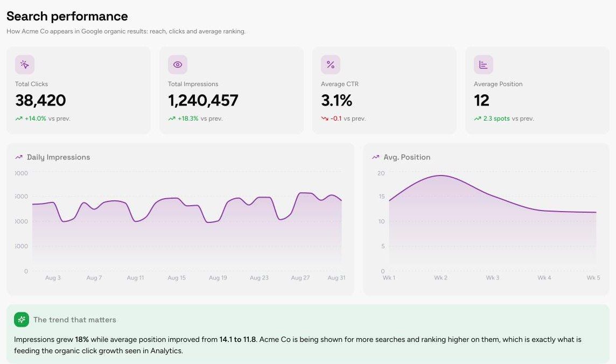Click the '+18.3%' change text
616x364 pixels.
[x=188, y=118]
